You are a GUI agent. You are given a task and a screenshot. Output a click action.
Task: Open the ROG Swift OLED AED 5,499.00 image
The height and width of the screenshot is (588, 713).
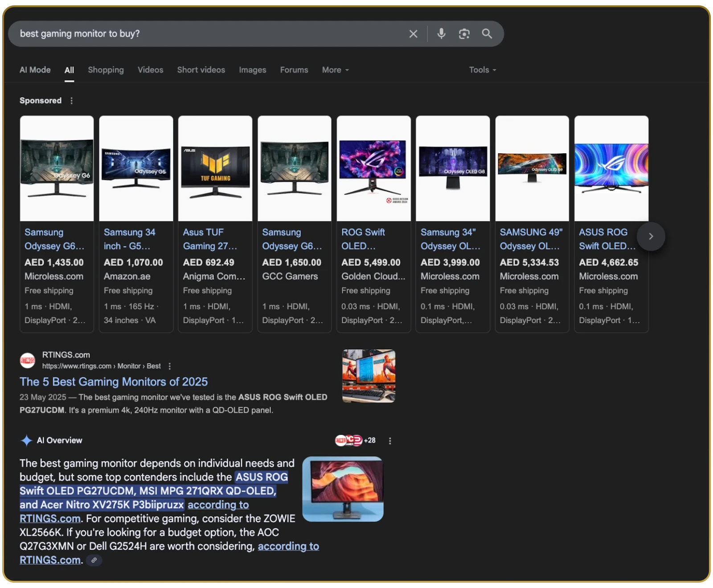tap(373, 168)
